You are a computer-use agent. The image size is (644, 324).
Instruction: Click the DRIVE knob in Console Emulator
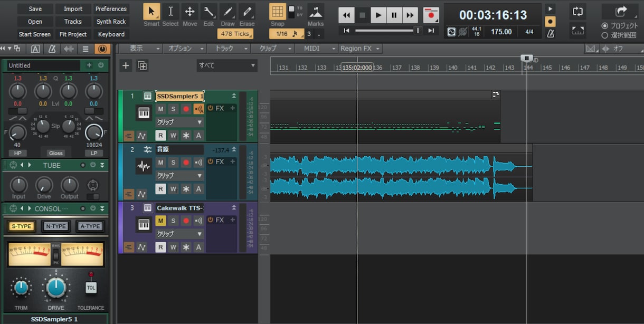[56, 288]
